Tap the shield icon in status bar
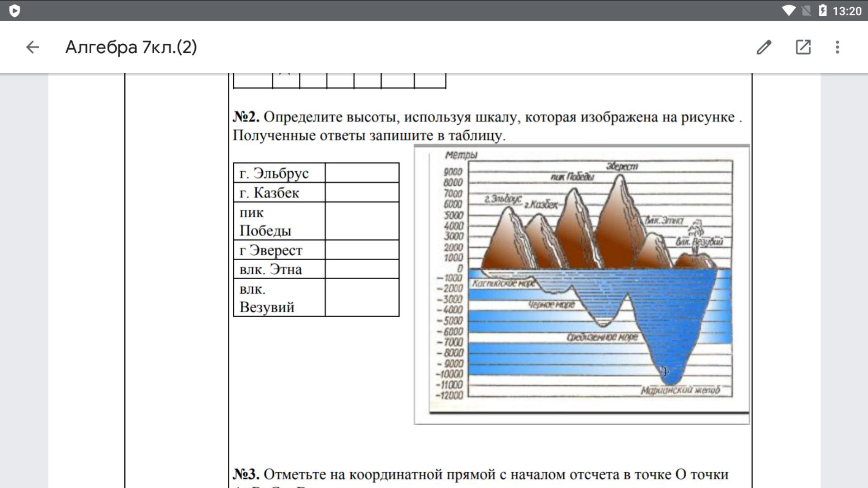The image size is (868, 488). click(x=14, y=10)
